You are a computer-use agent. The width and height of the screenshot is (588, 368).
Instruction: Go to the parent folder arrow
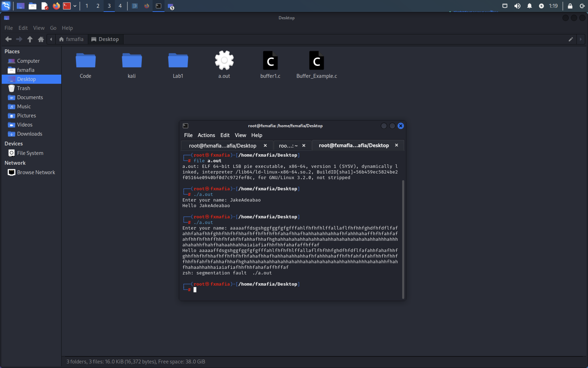coord(30,39)
